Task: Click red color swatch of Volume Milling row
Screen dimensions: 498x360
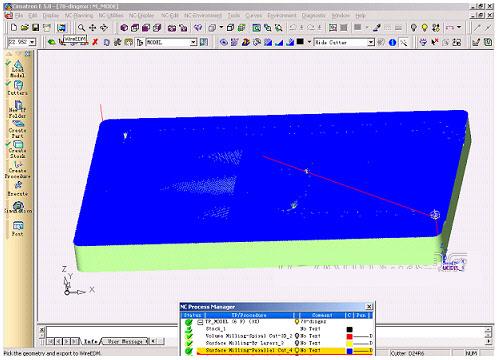Action: (349, 336)
